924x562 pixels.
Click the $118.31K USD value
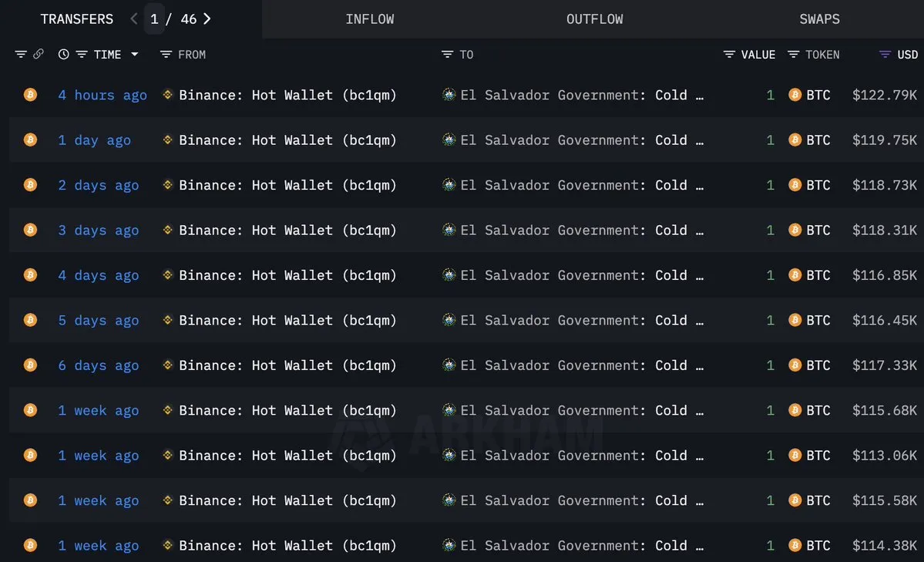(x=885, y=230)
